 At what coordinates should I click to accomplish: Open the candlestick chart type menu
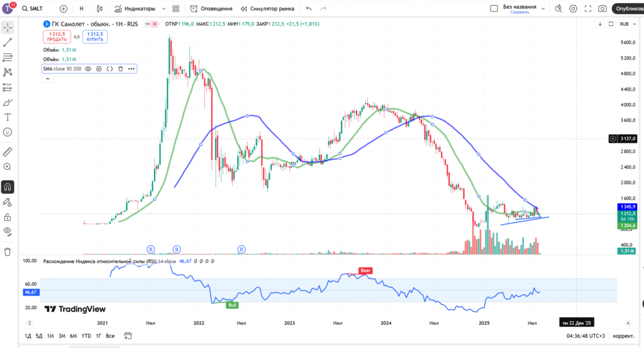pos(100,9)
